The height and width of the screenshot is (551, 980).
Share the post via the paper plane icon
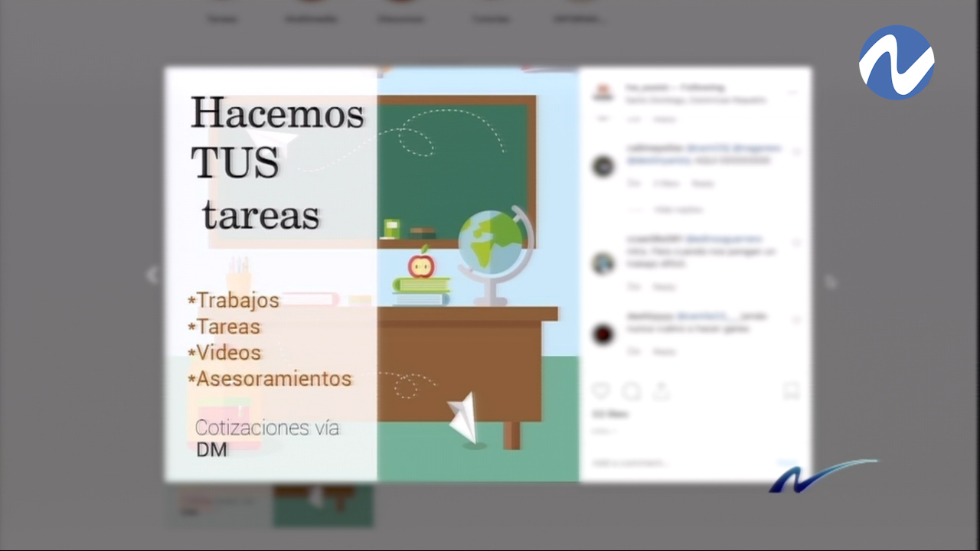[x=661, y=391]
